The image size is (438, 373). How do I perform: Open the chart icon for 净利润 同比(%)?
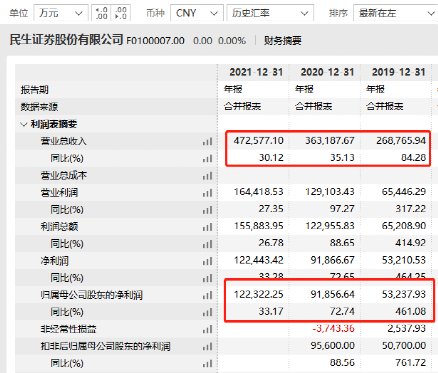point(207,278)
